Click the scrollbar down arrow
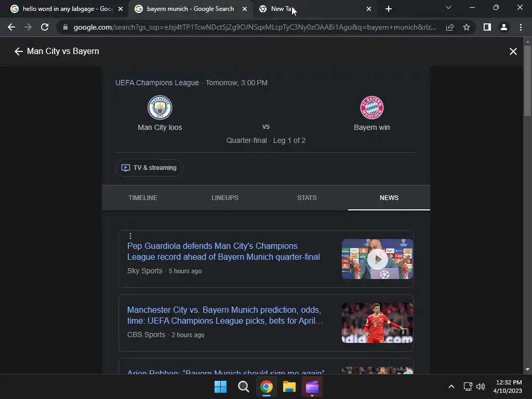The height and width of the screenshot is (399, 532). [x=527, y=369]
